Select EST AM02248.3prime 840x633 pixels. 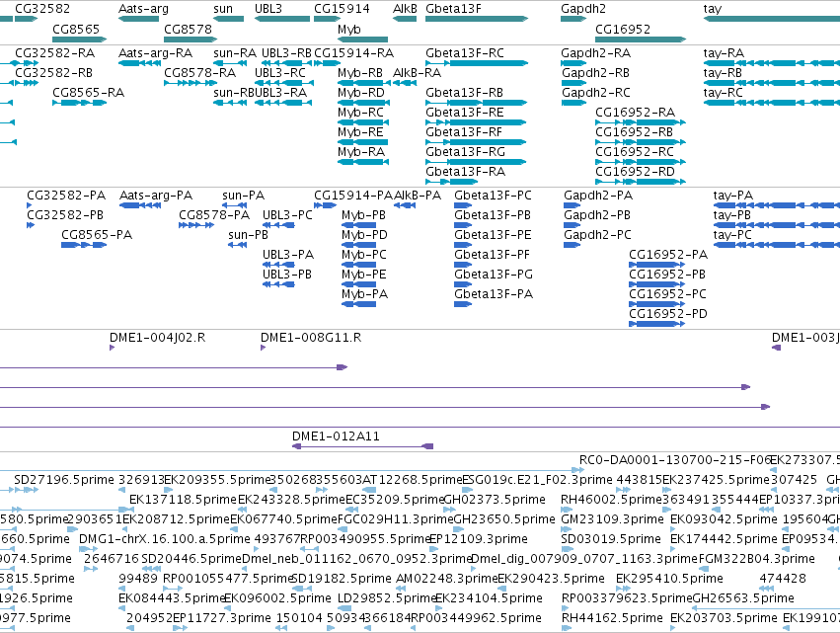447,579
